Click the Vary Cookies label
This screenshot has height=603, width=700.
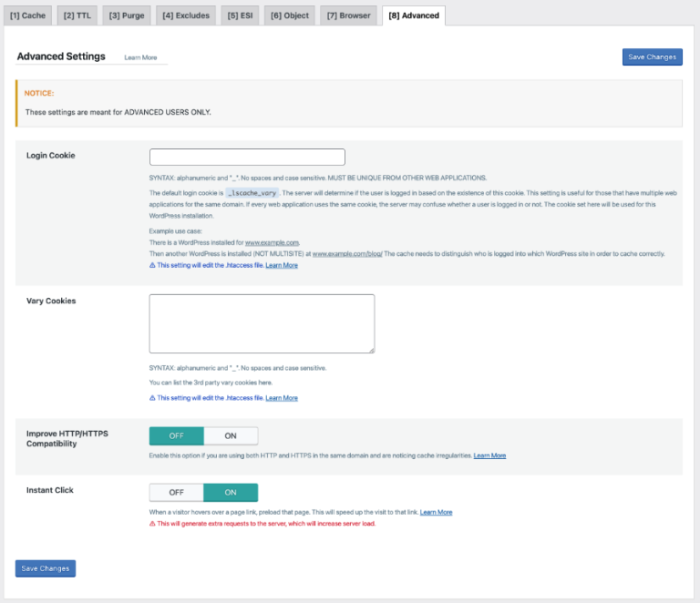(51, 301)
